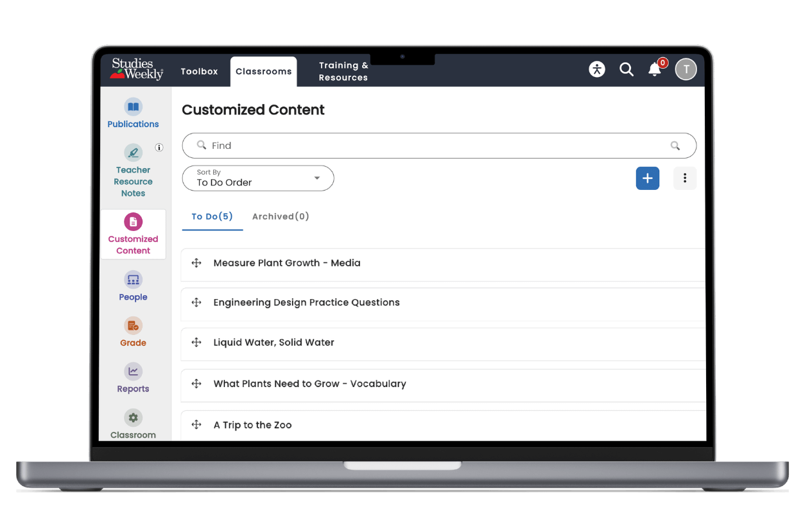Open the three-dot more options menu

coord(685,178)
